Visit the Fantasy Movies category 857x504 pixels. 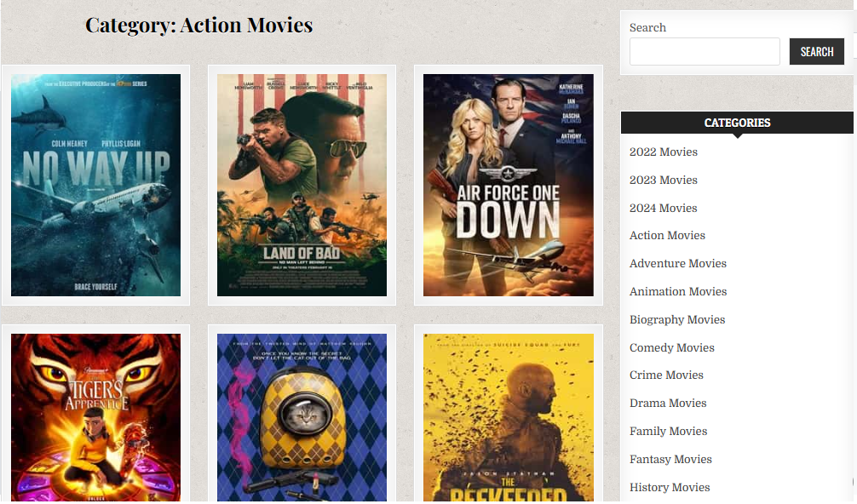coord(670,460)
